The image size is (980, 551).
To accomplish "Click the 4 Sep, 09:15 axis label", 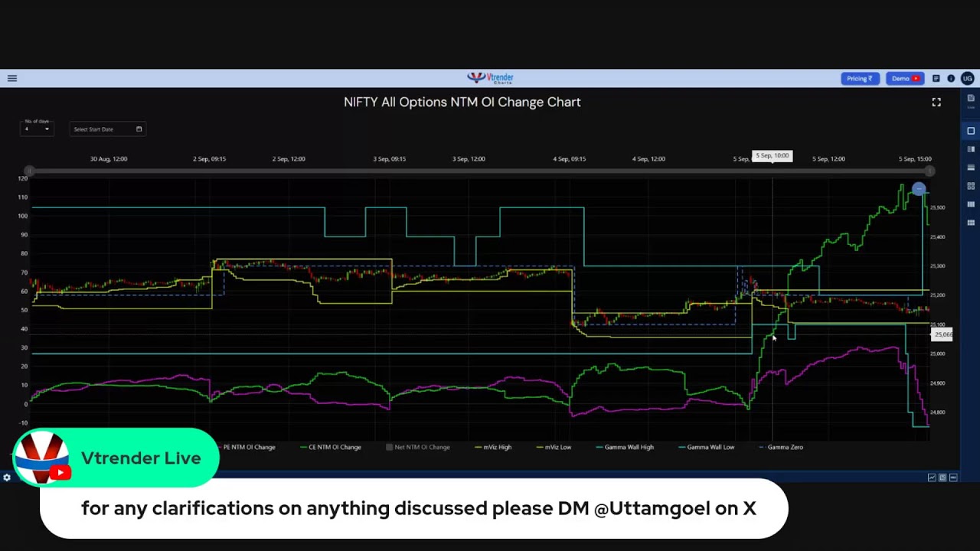I will coord(569,159).
